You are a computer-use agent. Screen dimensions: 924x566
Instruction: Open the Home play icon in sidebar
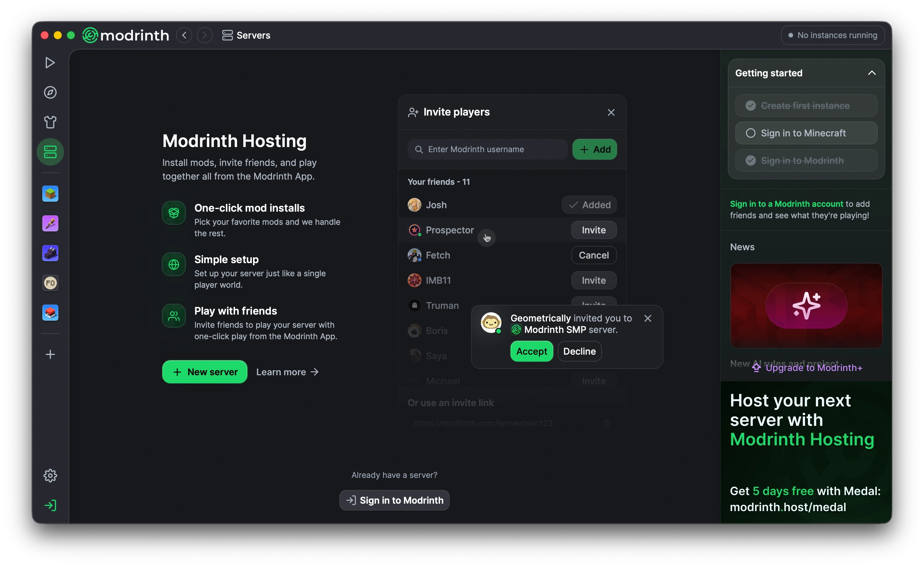coord(50,63)
